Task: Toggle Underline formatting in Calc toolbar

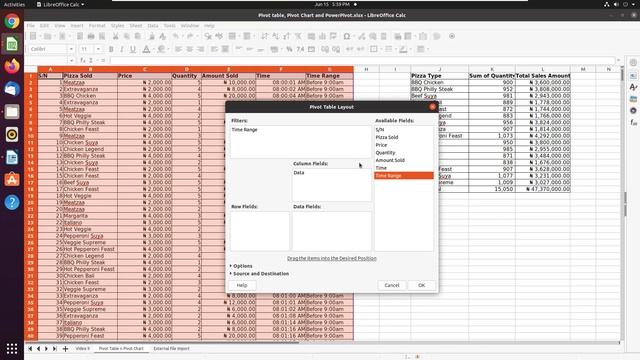Action: (133, 49)
